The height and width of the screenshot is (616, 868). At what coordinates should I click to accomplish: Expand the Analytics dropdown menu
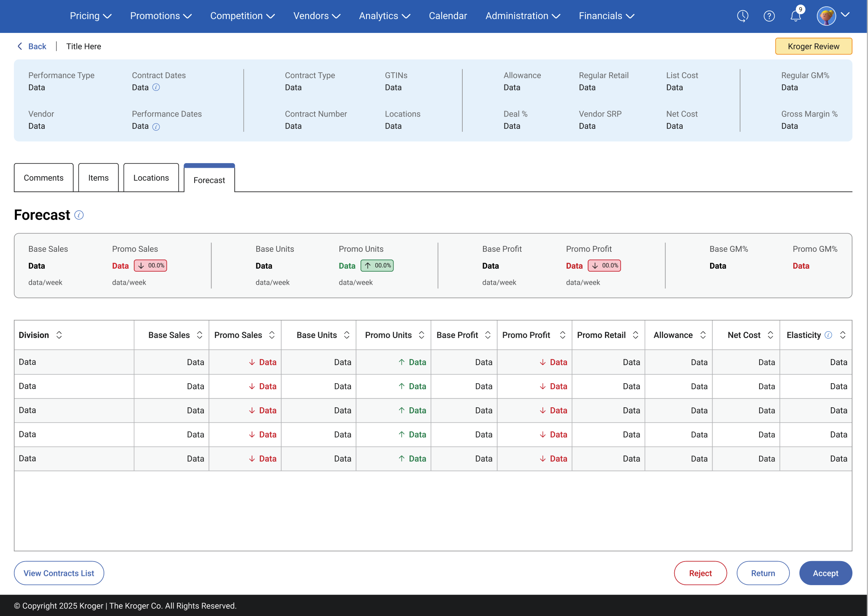[x=384, y=16]
